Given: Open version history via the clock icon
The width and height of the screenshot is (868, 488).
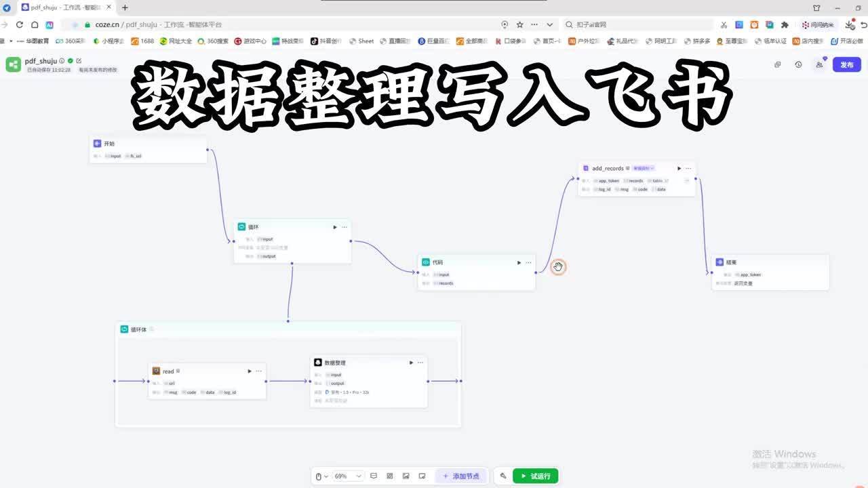Looking at the screenshot, I should point(797,64).
